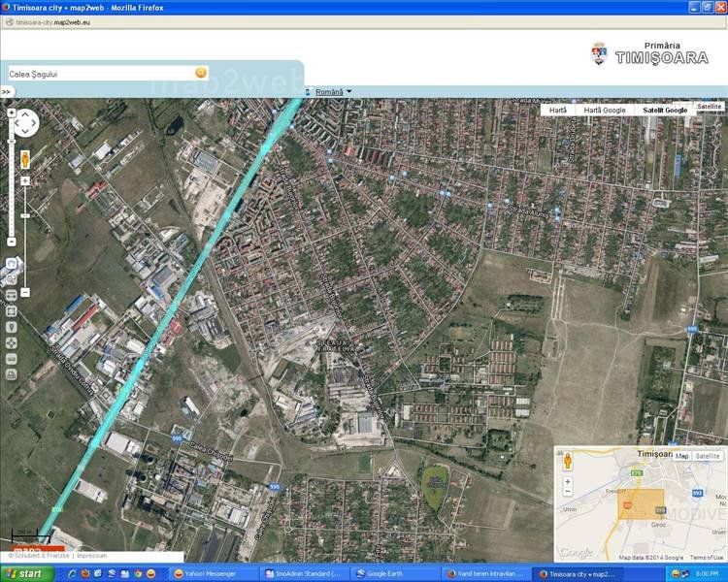Screen dimensions: 728x582
Task: Switch to the Hartă map layer
Action: tap(558, 111)
